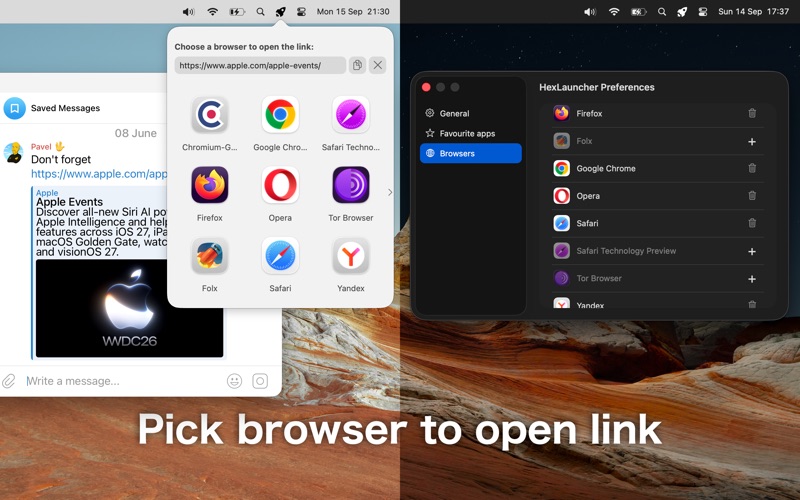Add Folx to browsers list
The image size is (800, 500).
(x=752, y=141)
